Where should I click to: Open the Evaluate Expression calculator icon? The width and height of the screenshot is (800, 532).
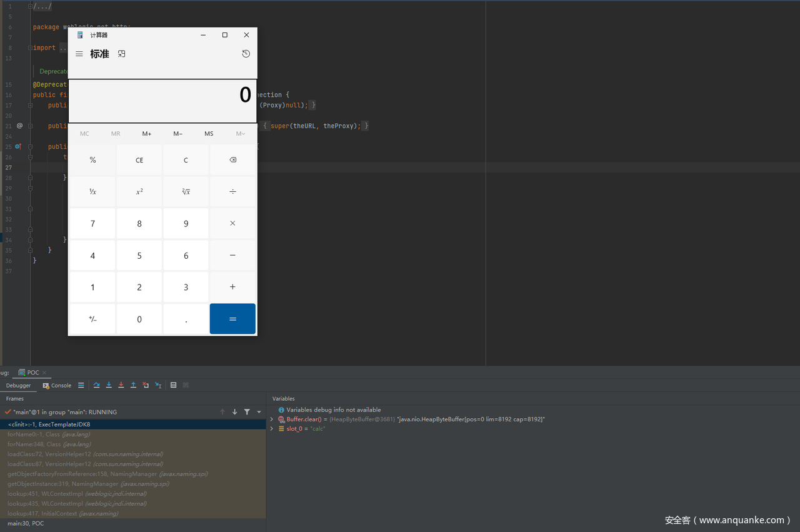coord(174,385)
